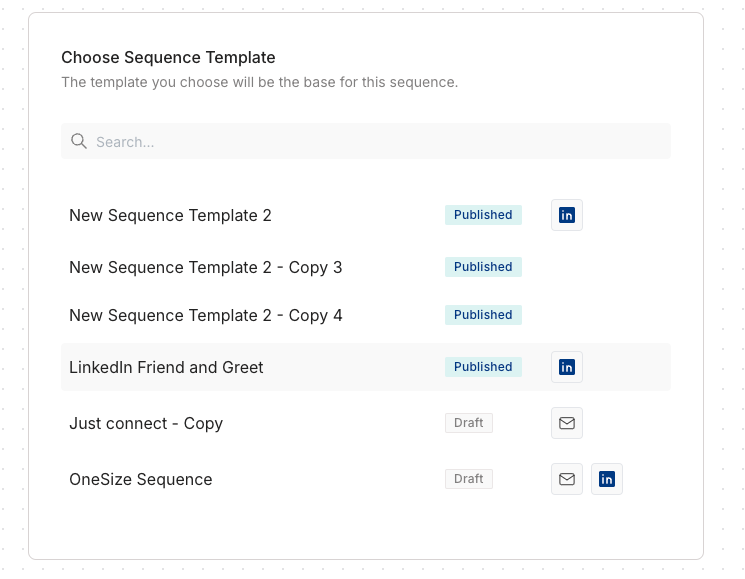
Task: Choose New Sequence Template 2 - Copy 3
Action: coord(205,267)
